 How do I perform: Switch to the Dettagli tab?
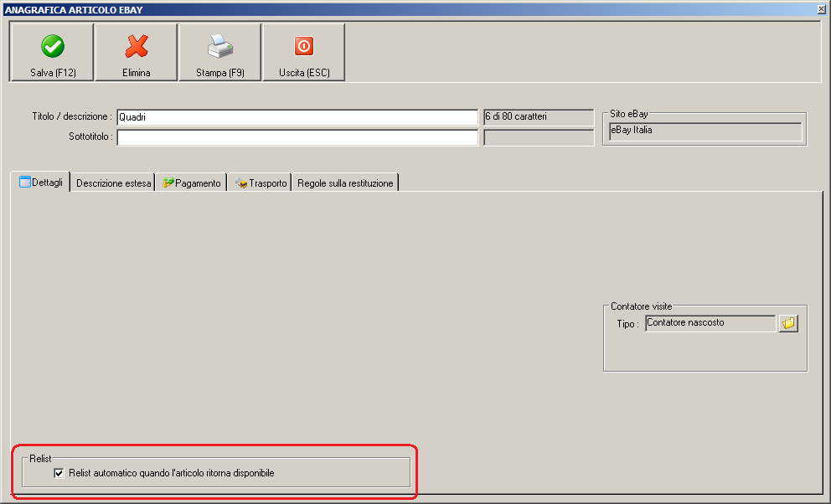(x=41, y=183)
